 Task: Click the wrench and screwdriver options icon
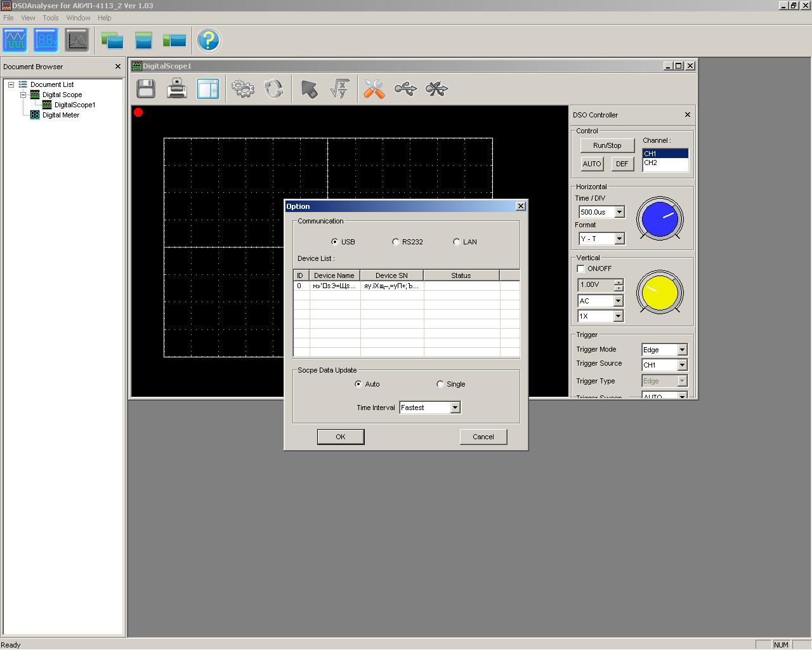click(374, 89)
